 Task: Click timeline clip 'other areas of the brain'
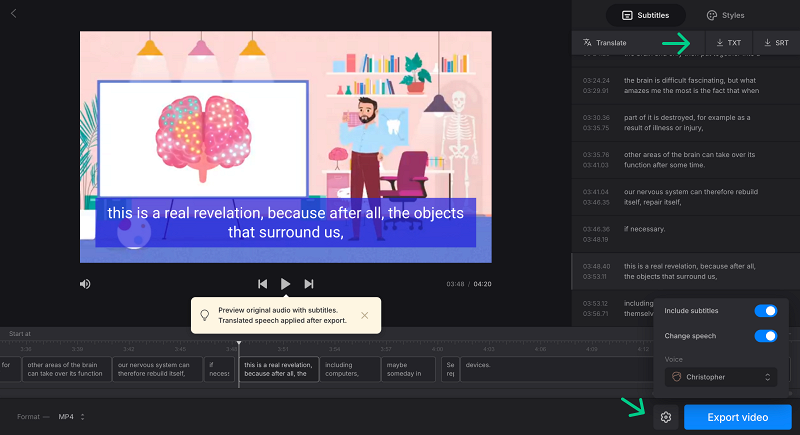point(67,369)
